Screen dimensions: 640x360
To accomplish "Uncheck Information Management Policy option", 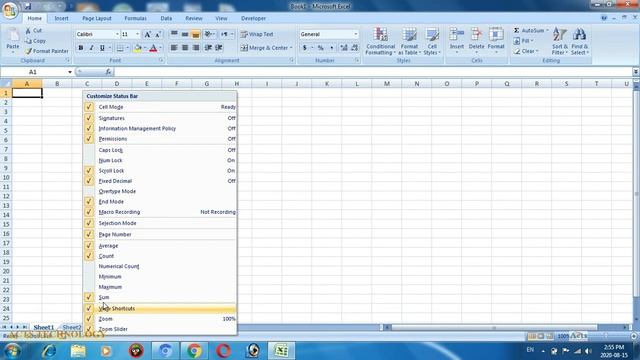I will pyautogui.click(x=160, y=129).
